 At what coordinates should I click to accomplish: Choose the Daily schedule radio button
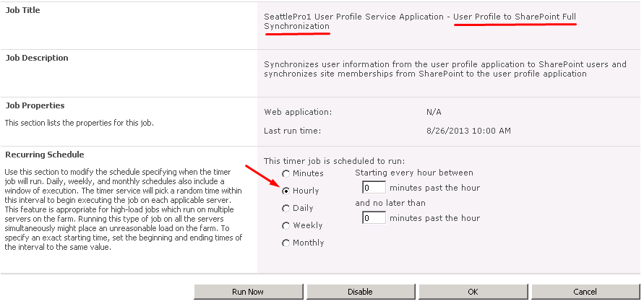286,209
